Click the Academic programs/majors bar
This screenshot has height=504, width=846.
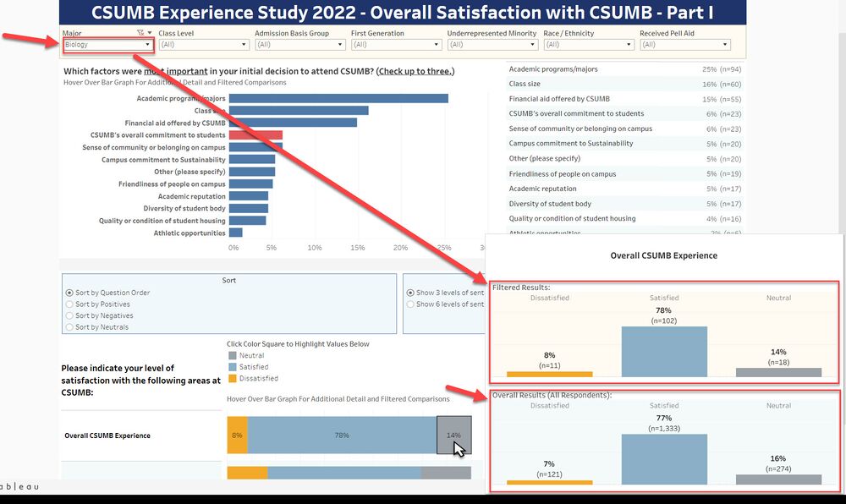point(338,98)
